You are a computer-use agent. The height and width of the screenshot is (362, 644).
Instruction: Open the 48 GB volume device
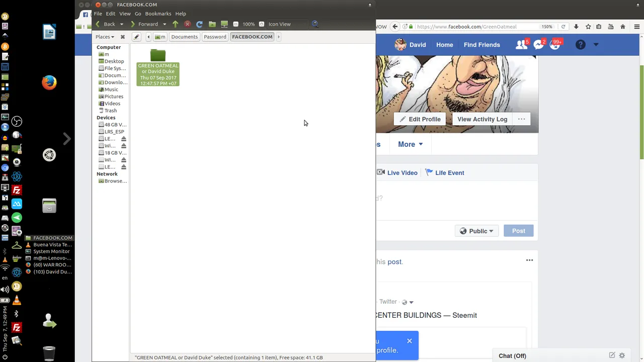coord(112,125)
